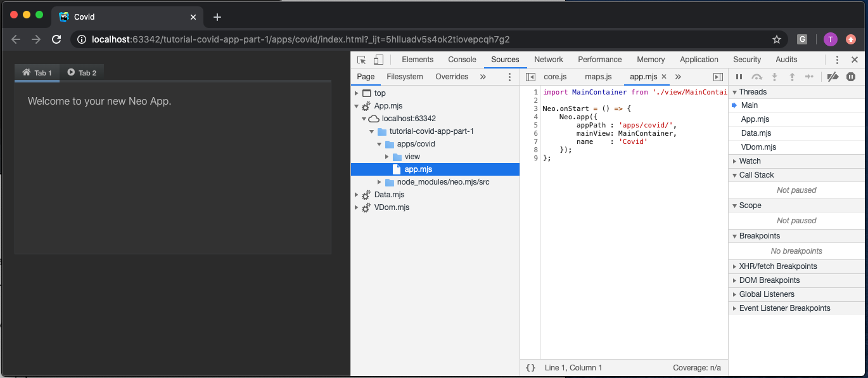Open Tab 2 in the Neo app
868x378 pixels.
pos(82,72)
